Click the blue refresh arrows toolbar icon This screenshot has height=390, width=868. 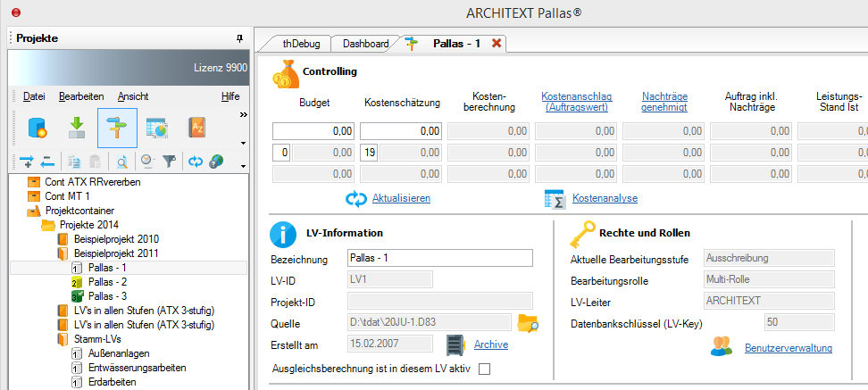click(196, 161)
